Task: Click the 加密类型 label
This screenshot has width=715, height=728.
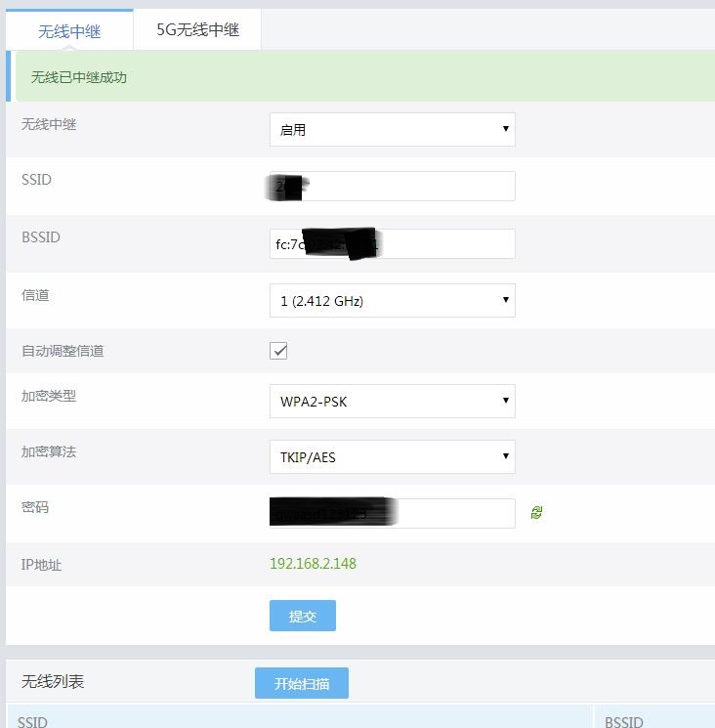Action: [x=49, y=396]
